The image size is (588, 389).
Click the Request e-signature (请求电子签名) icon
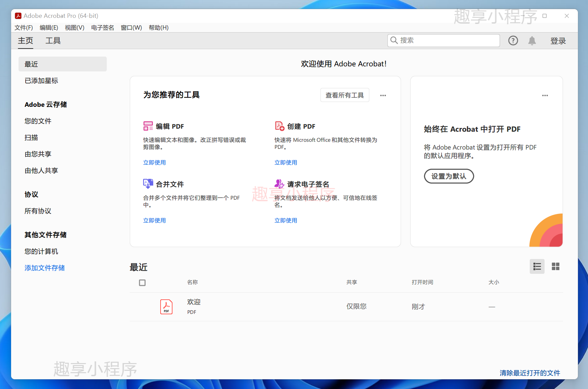coord(280,184)
